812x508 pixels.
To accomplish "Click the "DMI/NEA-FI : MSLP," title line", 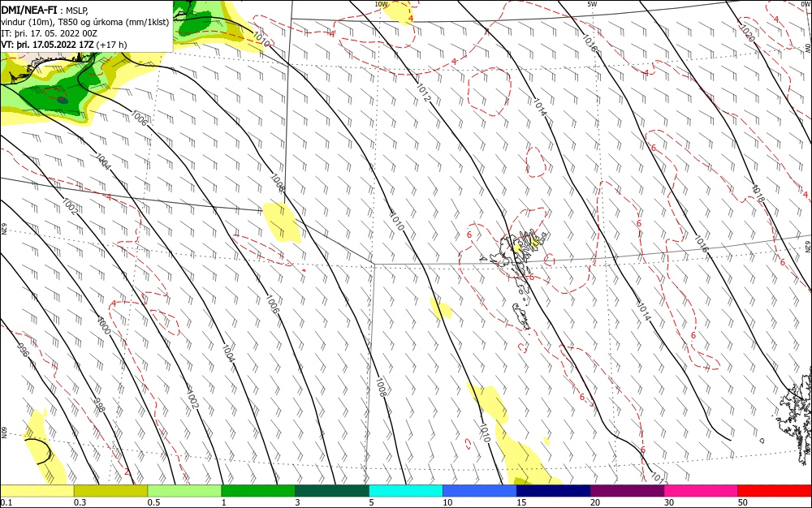I will [45, 9].
